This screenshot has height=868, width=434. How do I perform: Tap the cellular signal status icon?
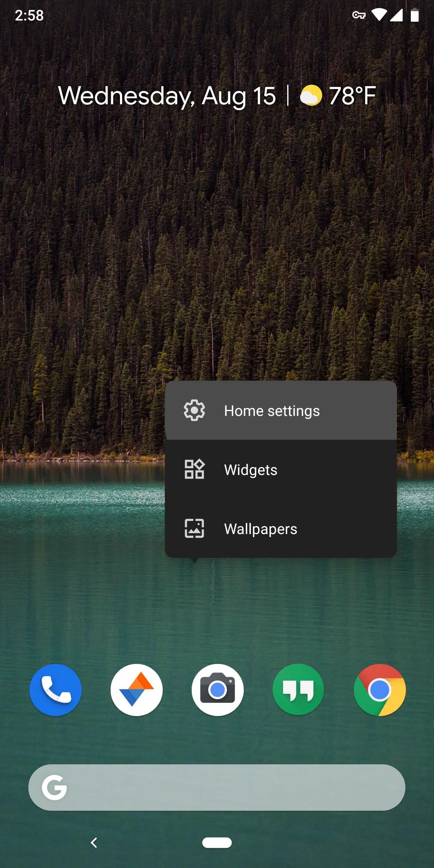(396, 15)
